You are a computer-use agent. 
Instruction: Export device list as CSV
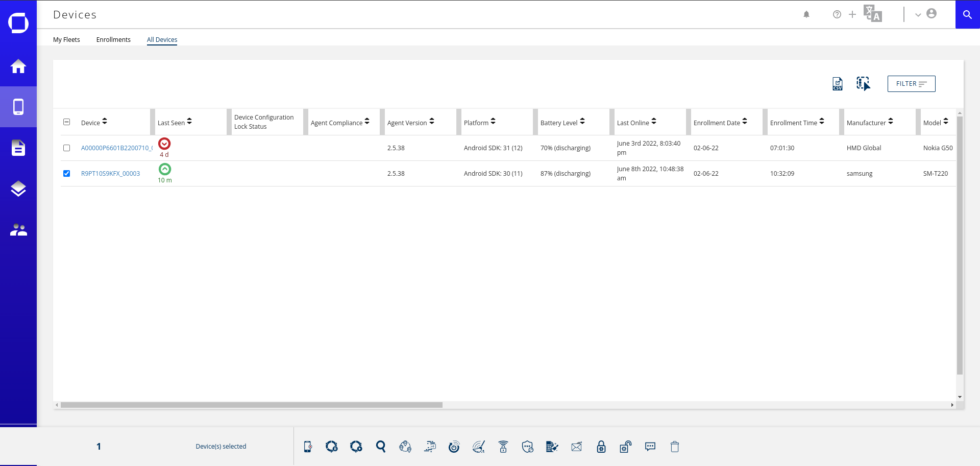[x=838, y=84]
